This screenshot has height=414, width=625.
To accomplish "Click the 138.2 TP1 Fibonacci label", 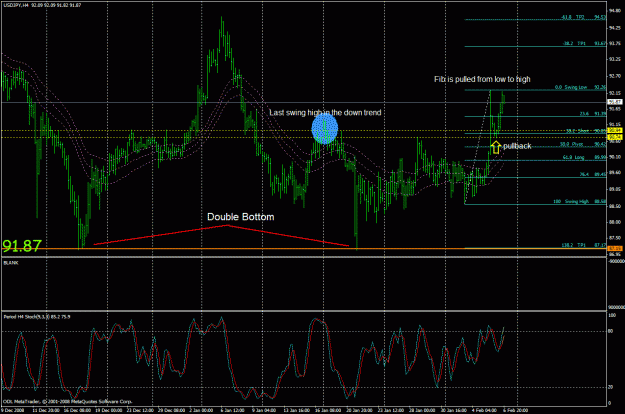I will pos(584,245).
